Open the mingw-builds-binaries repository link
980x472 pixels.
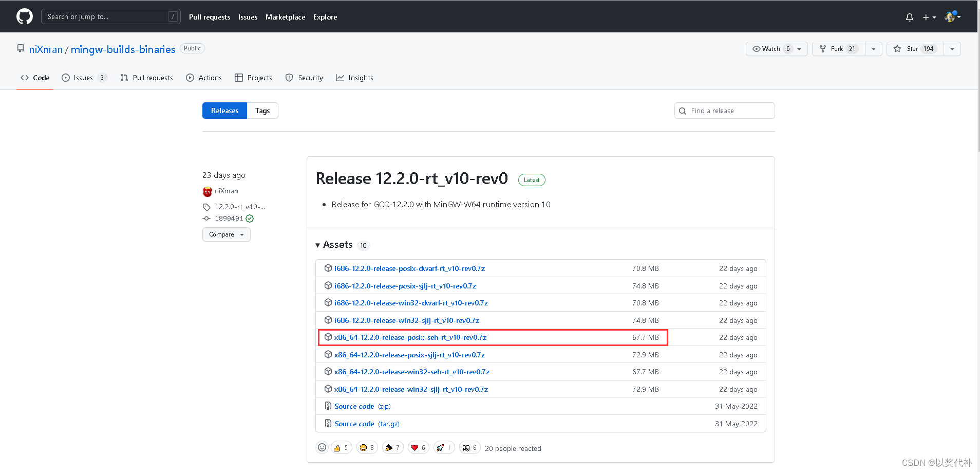click(123, 49)
